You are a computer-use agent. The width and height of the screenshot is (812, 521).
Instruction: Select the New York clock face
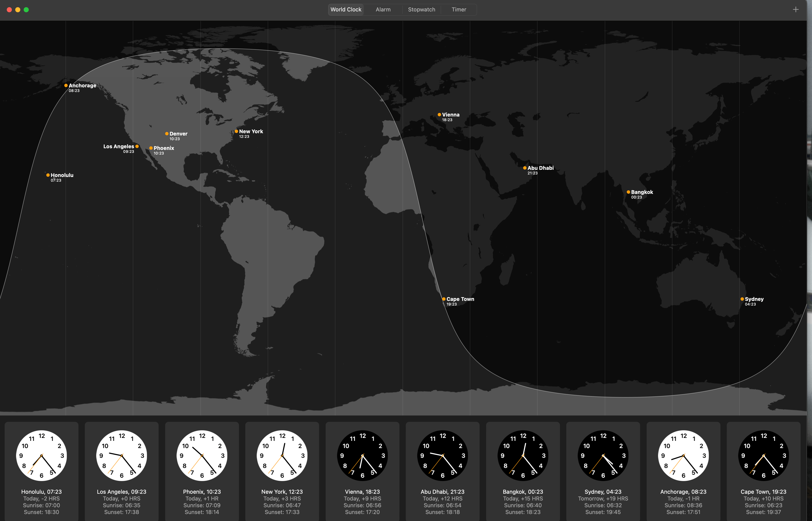click(x=282, y=456)
